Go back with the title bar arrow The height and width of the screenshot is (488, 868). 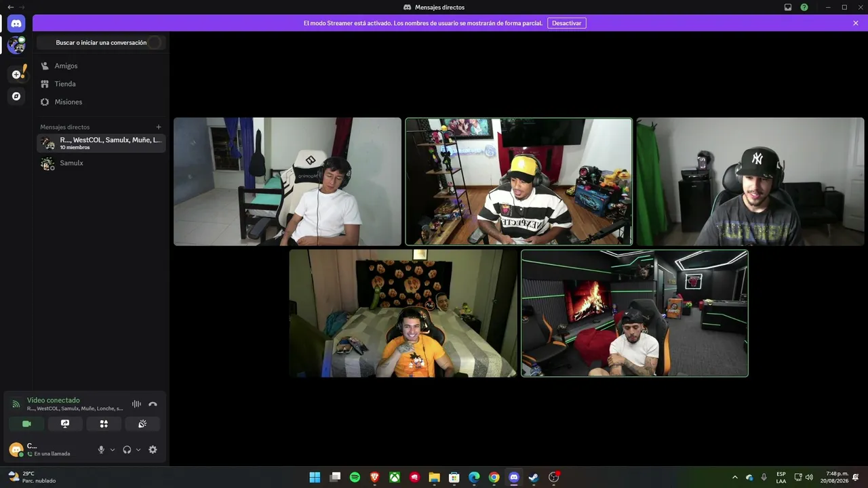point(10,7)
